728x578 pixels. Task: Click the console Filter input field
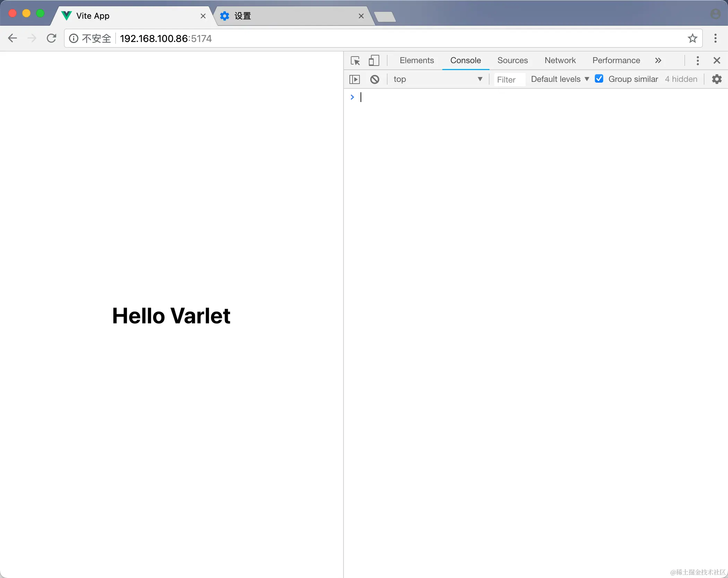(x=509, y=80)
